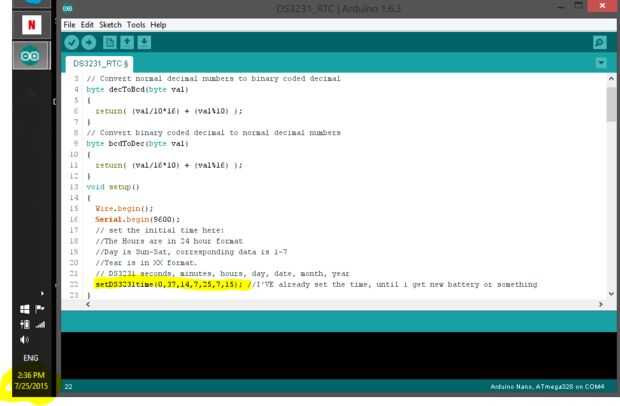Screen dimensions: 620x406
Task: Click the Verify checkmark button
Action: (x=72, y=42)
